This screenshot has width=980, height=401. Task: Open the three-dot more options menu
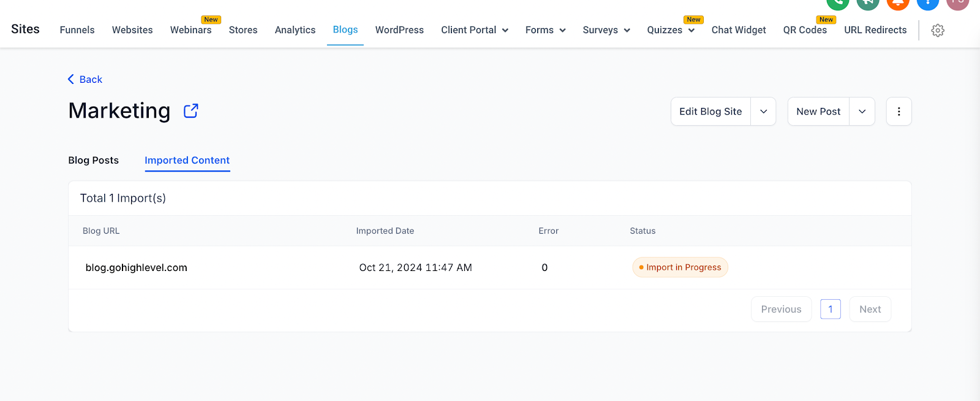pyautogui.click(x=899, y=112)
